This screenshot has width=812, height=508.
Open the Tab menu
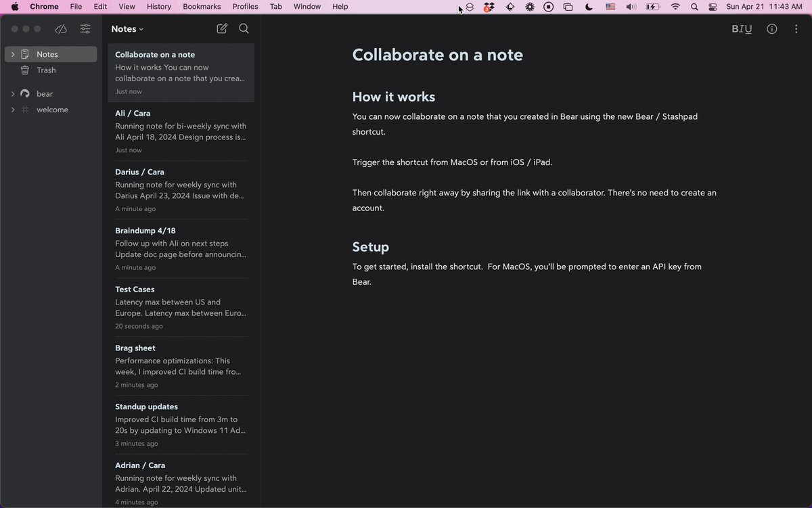coord(276,7)
